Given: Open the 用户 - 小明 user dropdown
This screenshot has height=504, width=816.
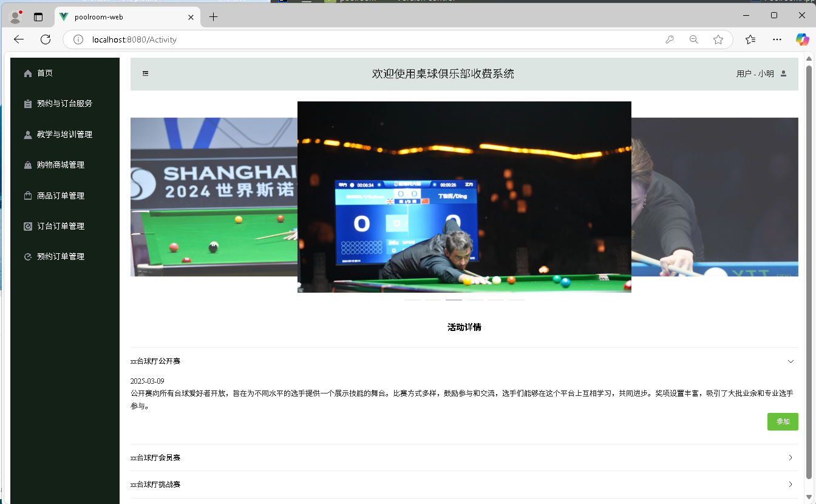Looking at the screenshot, I should coord(761,73).
